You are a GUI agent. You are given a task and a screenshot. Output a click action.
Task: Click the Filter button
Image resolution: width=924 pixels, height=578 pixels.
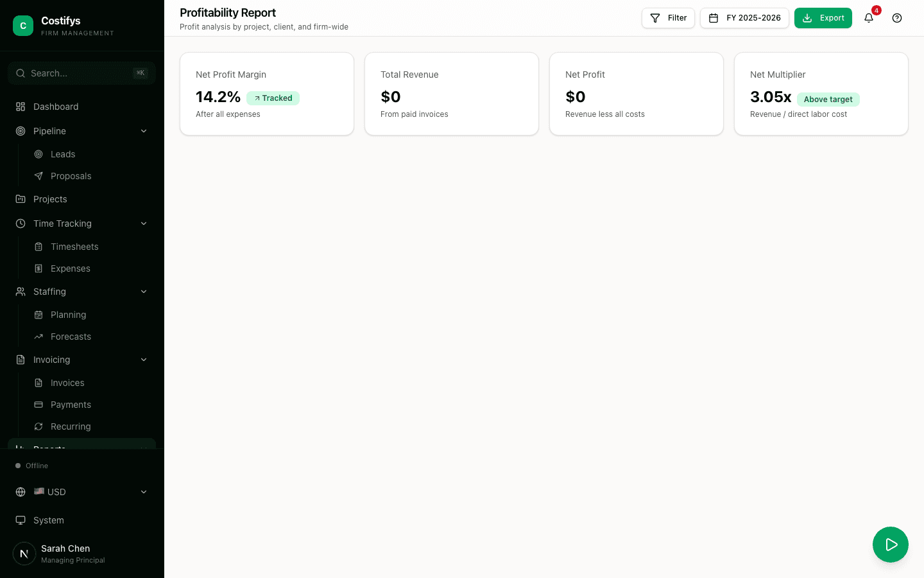click(668, 18)
